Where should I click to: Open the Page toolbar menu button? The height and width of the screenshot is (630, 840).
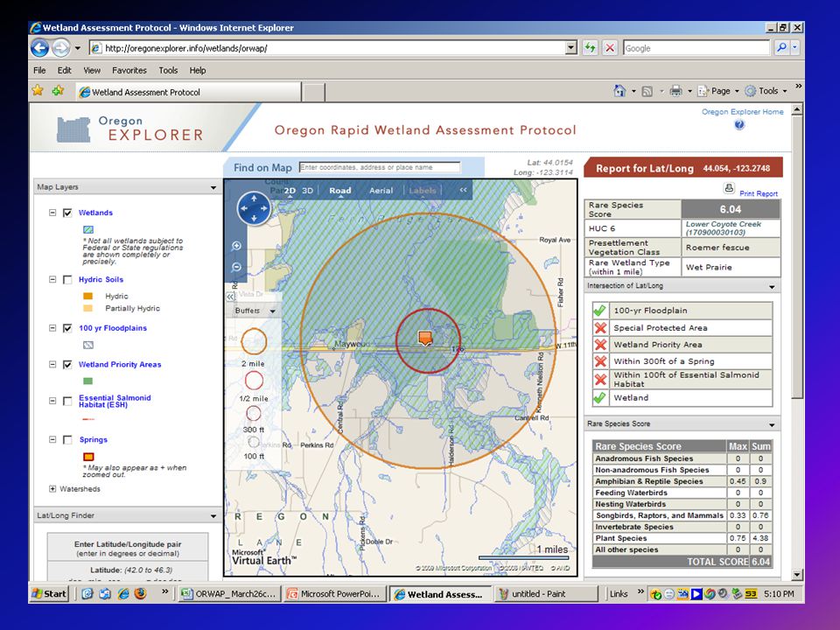click(x=717, y=91)
